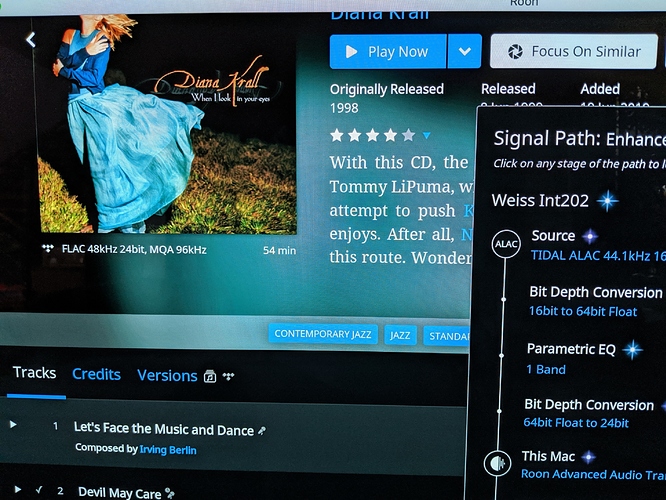
Task: Click the TIDAL icon beside Versions
Action: click(x=229, y=376)
